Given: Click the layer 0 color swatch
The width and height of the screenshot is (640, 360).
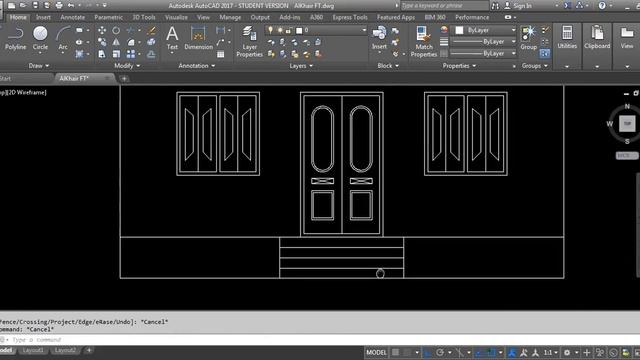Looking at the screenshot, I should 299,30.
